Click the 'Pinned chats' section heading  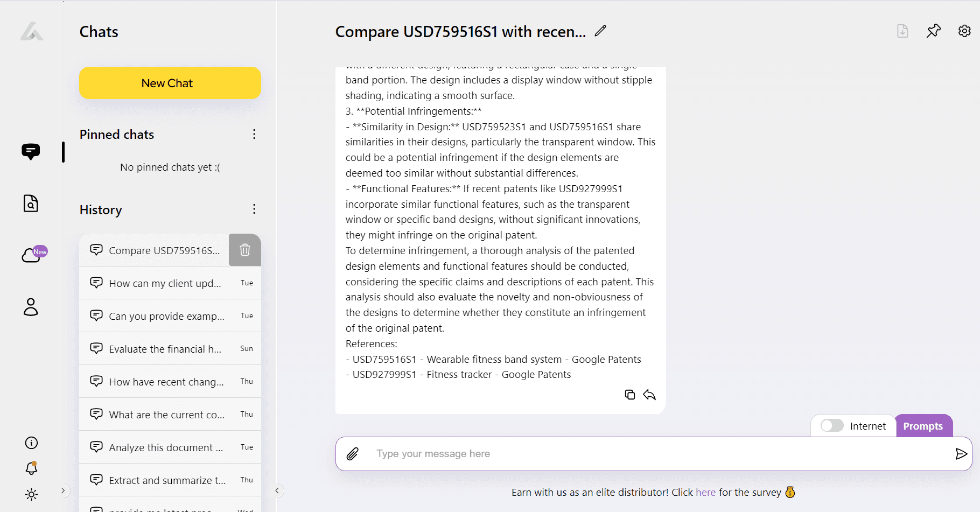[117, 135]
